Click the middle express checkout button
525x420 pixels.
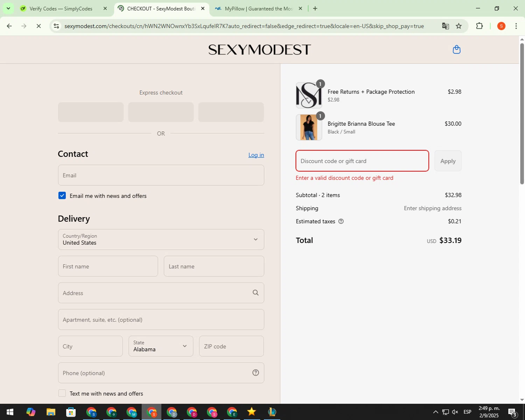tap(161, 112)
